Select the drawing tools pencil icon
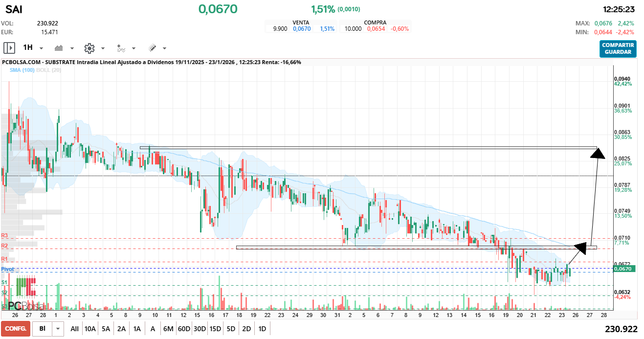 [x=152, y=48]
